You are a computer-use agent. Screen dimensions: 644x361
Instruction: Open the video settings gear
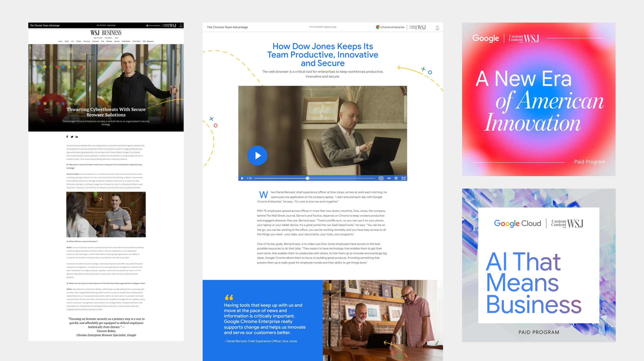[x=396, y=178]
